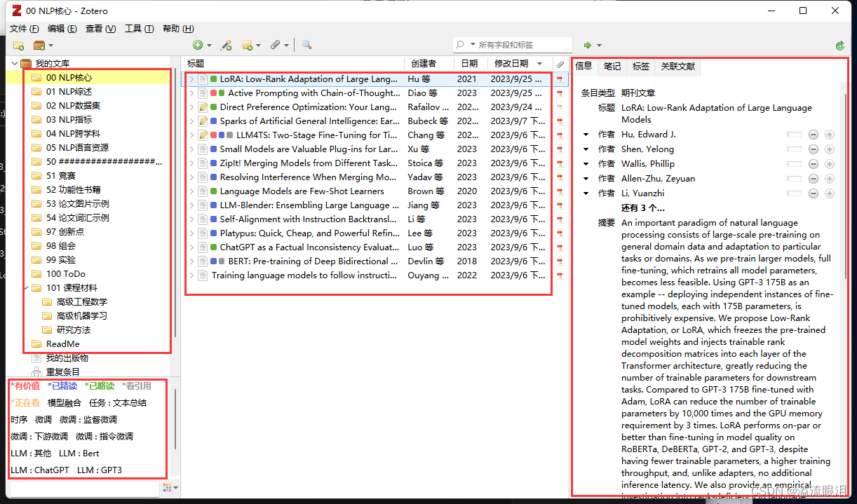Screen dimensions: 857x504
Task: Toggle name field mode for Li, Yuanzhi
Action: pos(794,193)
